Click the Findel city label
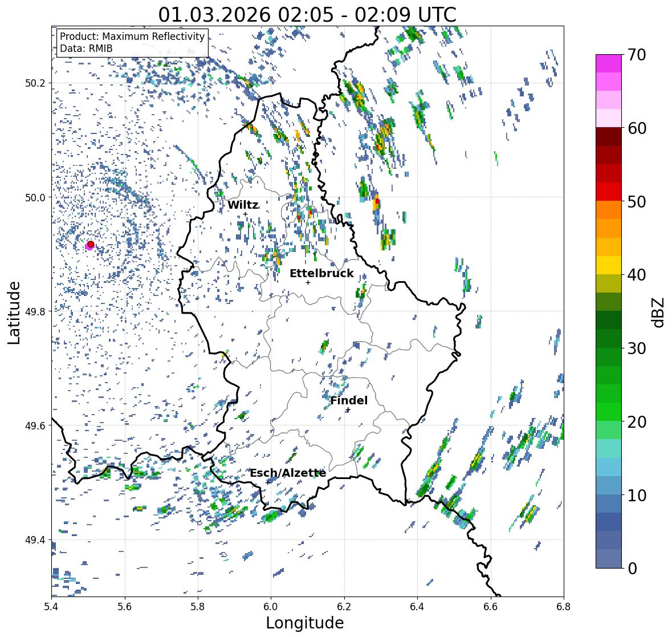The width and height of the screenshot is (672, 637). (349, 400)
